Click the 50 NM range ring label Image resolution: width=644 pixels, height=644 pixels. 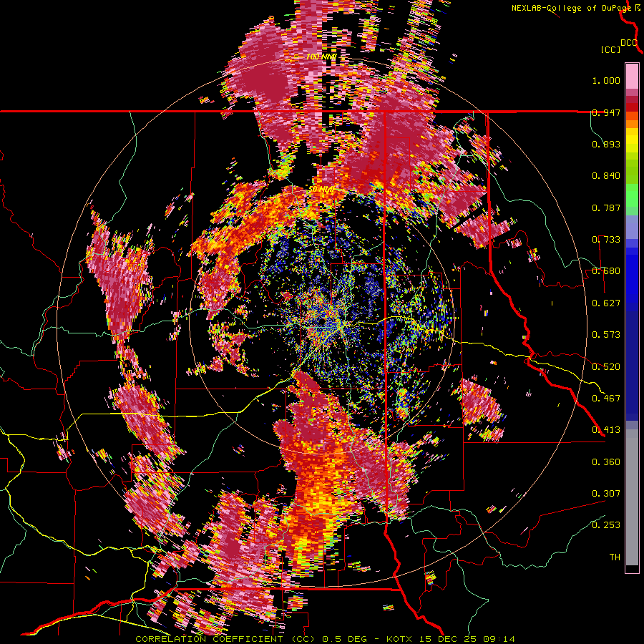[x=321, y=190]
